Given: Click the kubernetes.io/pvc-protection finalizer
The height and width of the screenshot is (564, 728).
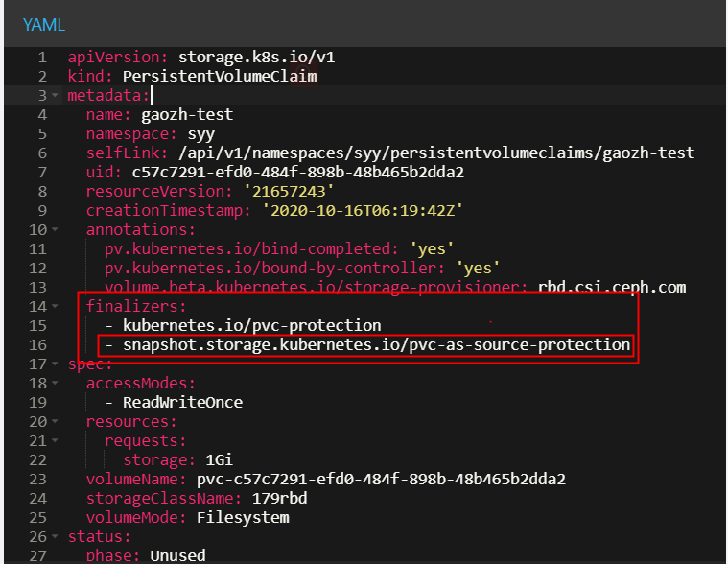Looking at the screenshot, I should [251, 325].
